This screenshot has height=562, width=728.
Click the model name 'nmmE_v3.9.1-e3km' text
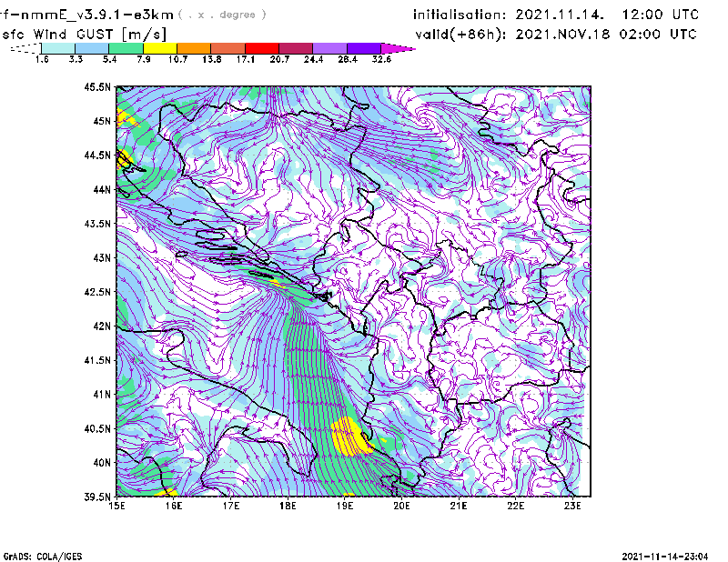tap(97, 15)
